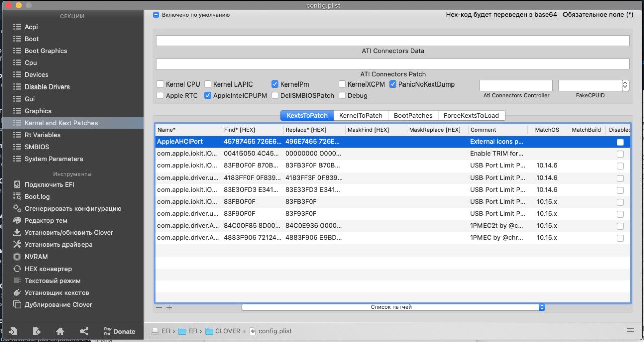The image size is (644, 342).
Task: Open the patch list dropdown below the table
Action: [x=393, y=307]
